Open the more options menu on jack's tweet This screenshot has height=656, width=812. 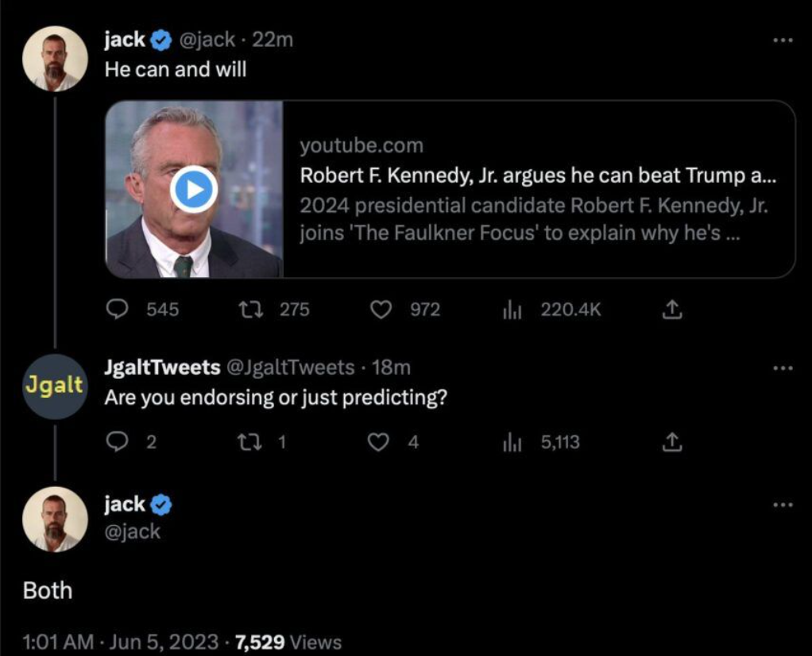(x=783, y=38)
